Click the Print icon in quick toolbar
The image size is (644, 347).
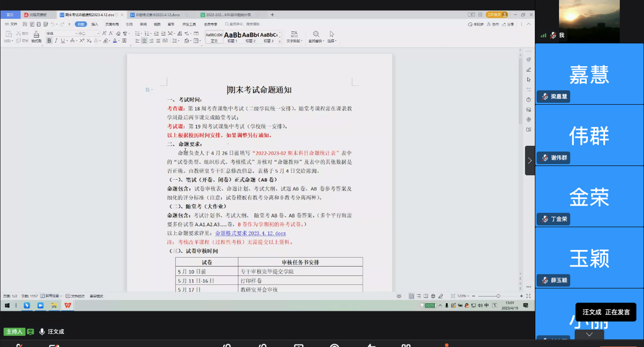point(39,24)
